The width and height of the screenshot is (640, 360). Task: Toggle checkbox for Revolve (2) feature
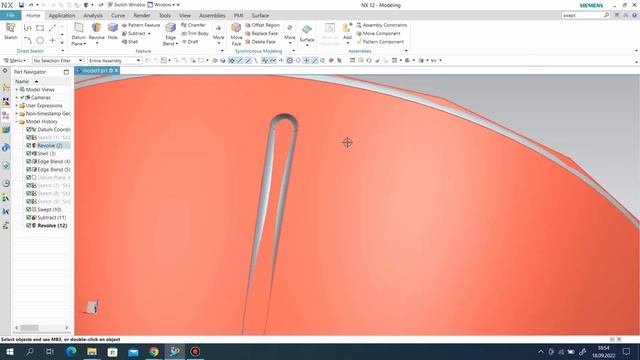(x=29, y=145)
